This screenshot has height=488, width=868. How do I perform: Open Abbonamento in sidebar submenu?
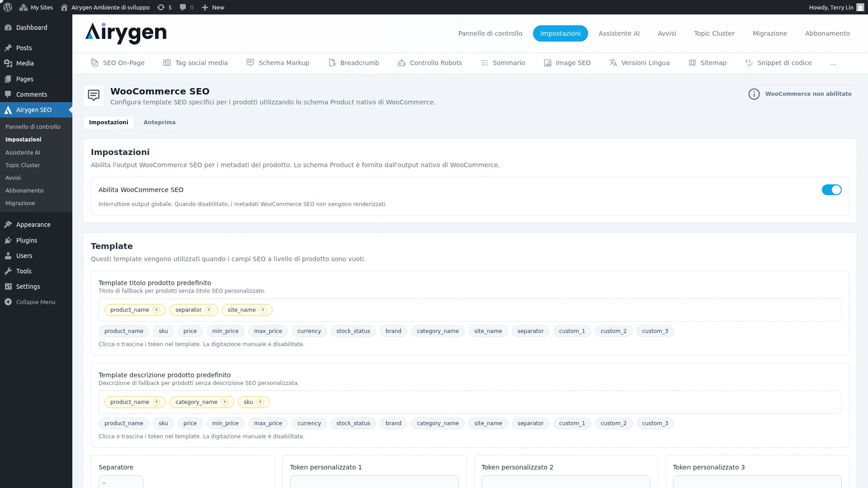click(x=24, y=190)
